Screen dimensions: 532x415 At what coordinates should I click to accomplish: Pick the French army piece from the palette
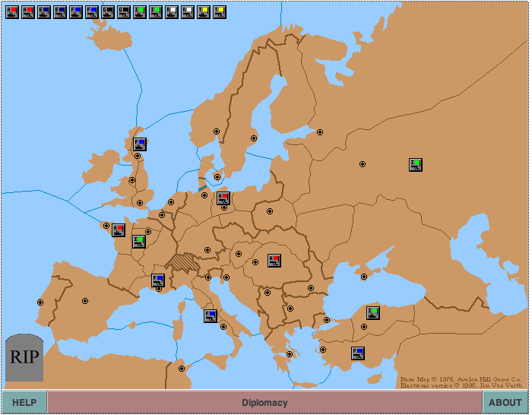point(92,12)
